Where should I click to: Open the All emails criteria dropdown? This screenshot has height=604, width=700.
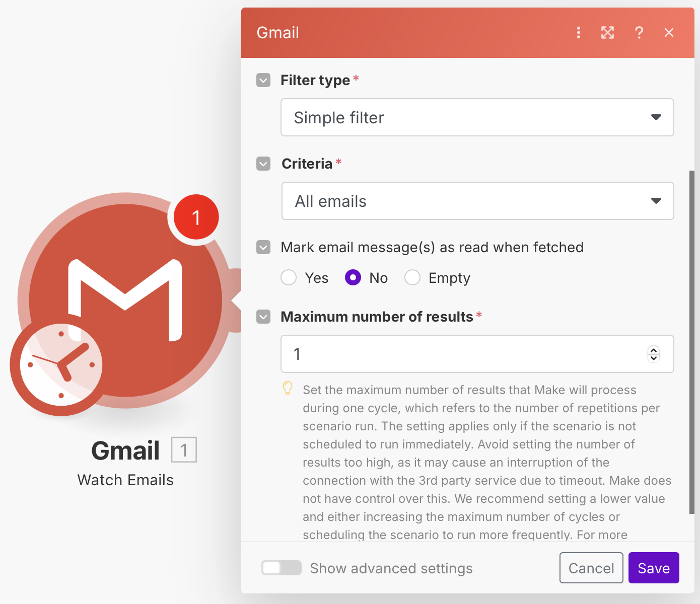coord(477,201)
